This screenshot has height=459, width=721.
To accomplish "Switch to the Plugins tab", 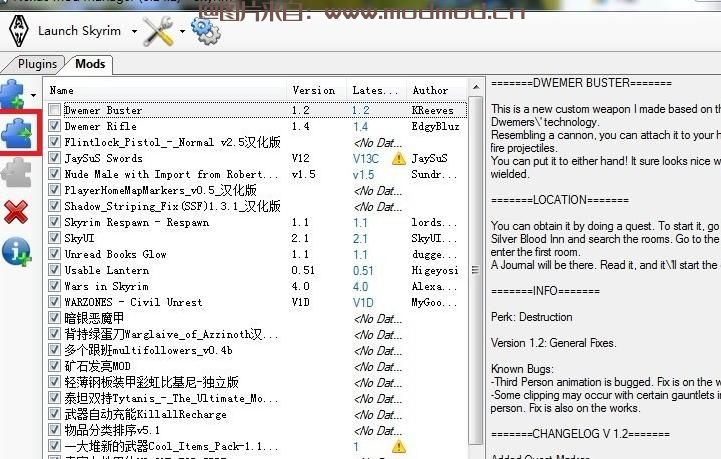I will click(37, 64).
